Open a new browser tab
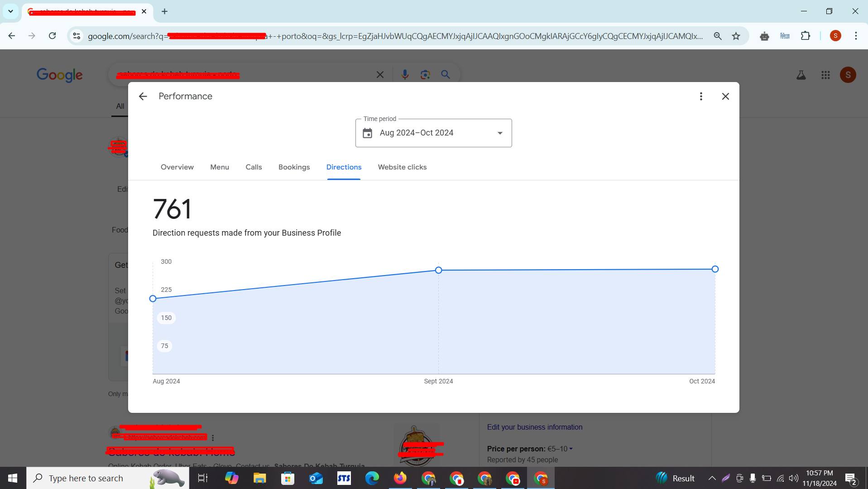This screenshot has height=489, width=868. tap(165, 11)
